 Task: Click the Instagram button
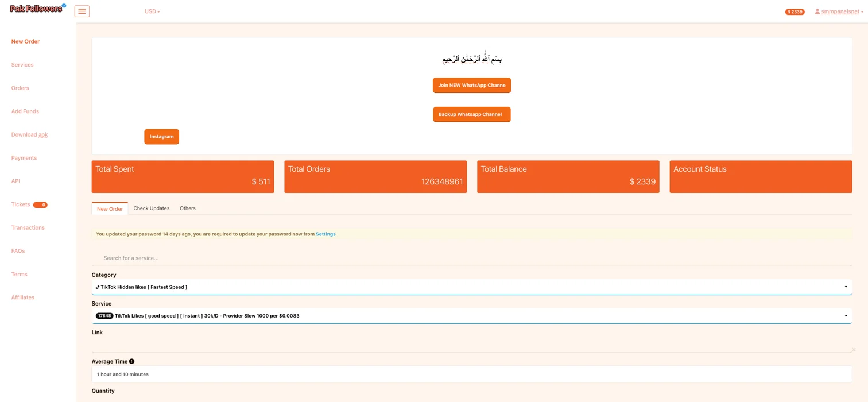click(x=161, y=136)
